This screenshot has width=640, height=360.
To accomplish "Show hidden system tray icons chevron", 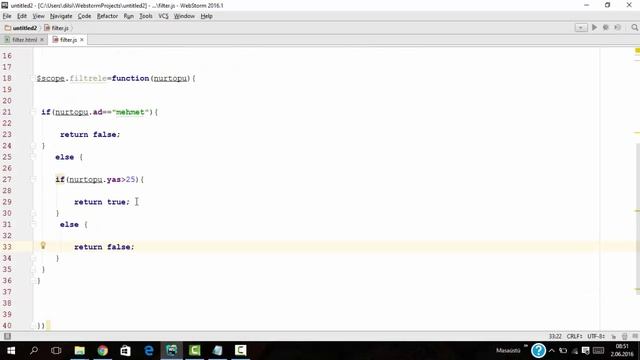I will (552, 351).
